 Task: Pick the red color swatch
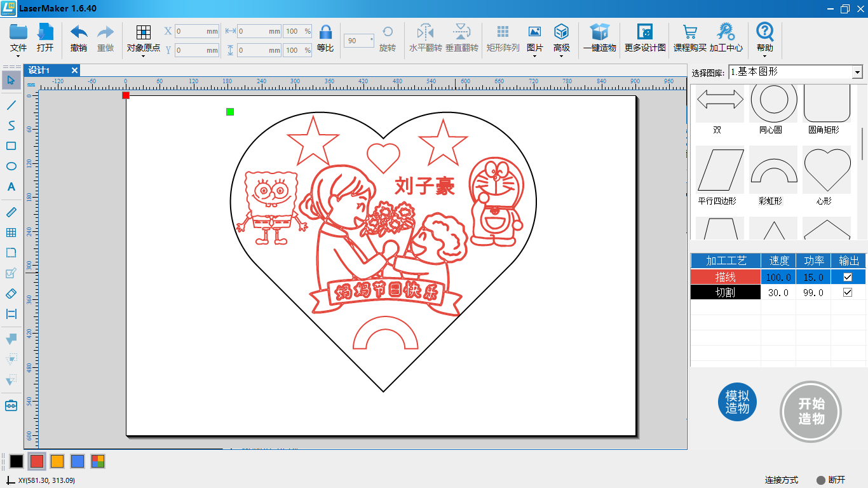click(37, 461)
